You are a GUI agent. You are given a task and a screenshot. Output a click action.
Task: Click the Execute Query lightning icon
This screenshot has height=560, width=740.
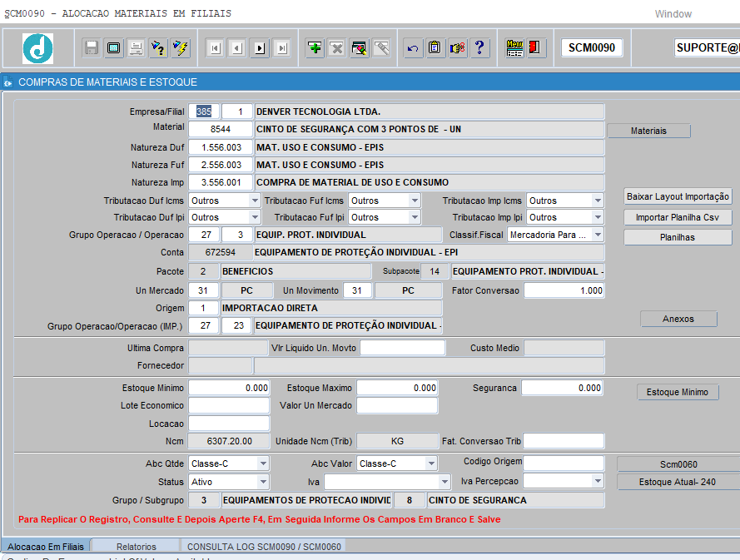pyautogui.click(x=181, y=48)
